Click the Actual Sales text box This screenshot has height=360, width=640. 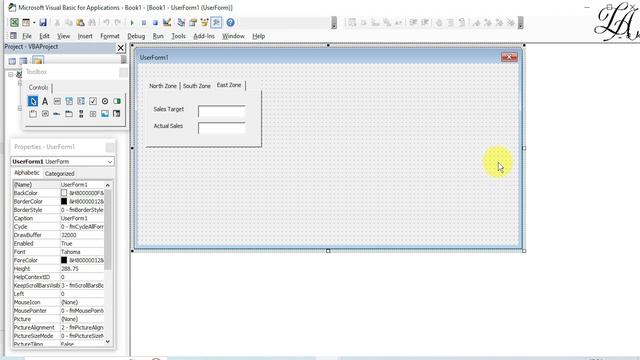(x=222, y=128)
